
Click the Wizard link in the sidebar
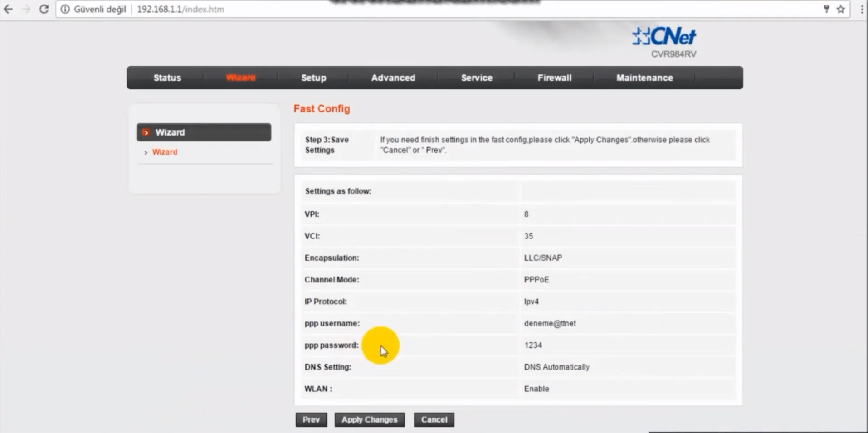[x=165, y=152]
